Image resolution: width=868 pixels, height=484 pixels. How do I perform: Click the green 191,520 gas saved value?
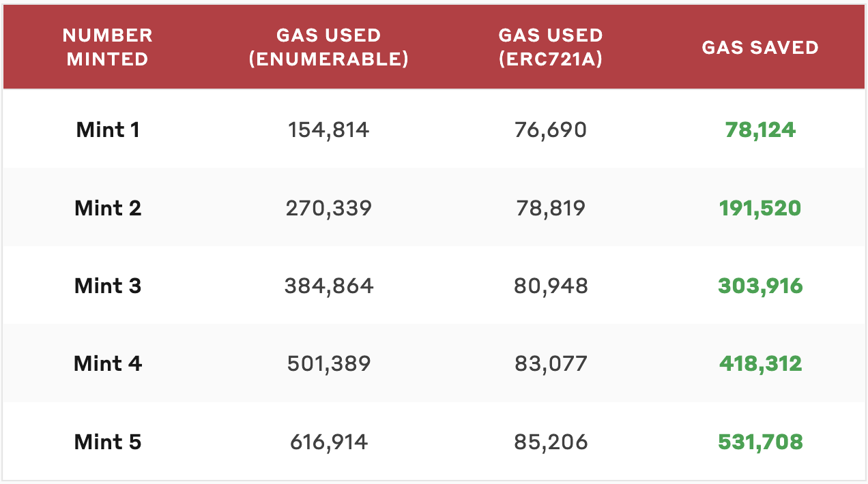(760, 207)
